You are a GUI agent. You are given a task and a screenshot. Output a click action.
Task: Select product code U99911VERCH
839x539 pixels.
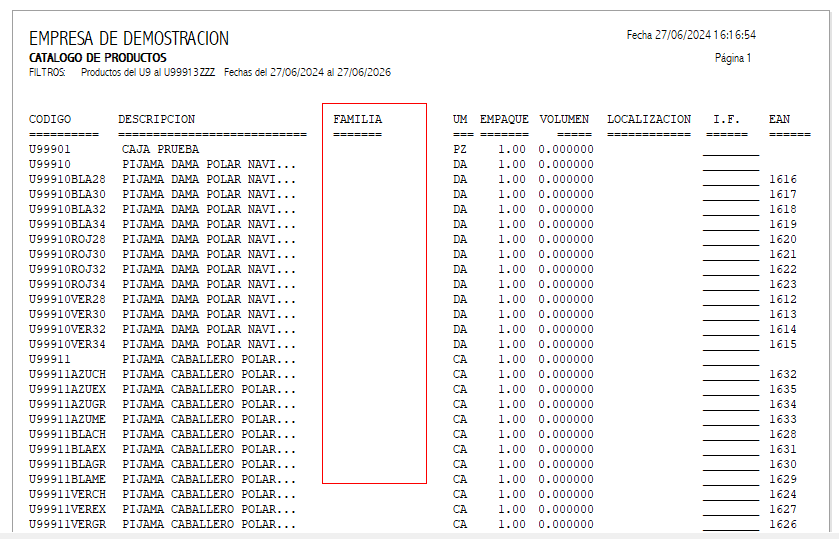(x=67, y=494)
